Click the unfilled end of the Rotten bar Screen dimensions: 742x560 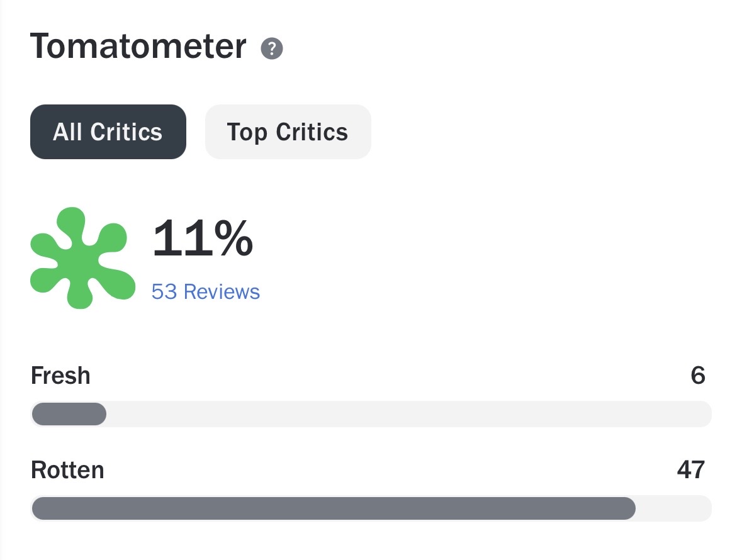[673, 508]
